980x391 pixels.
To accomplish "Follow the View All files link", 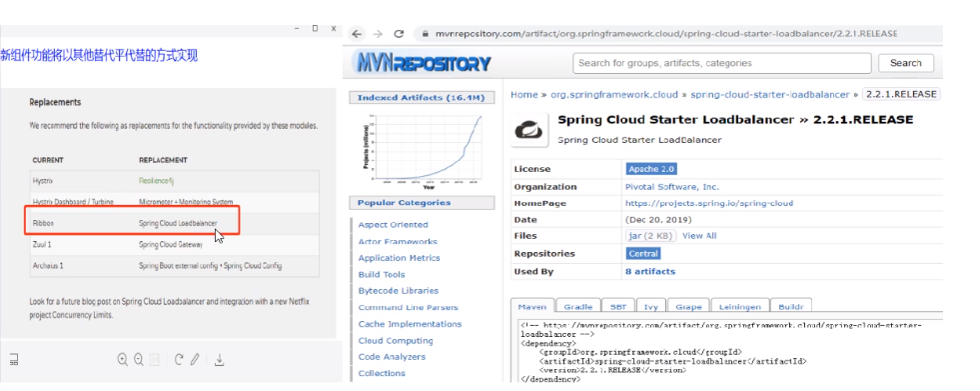I will pos(699,236).
